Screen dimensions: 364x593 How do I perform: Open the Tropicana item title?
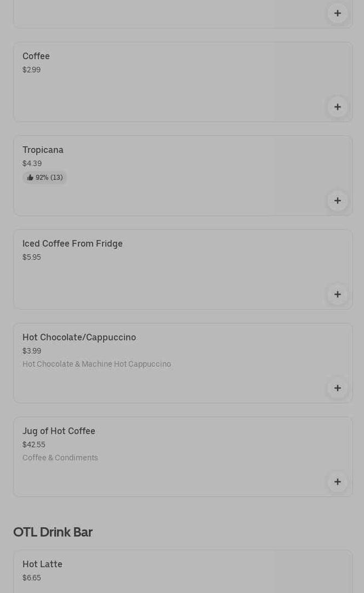(x=43, y=150)
